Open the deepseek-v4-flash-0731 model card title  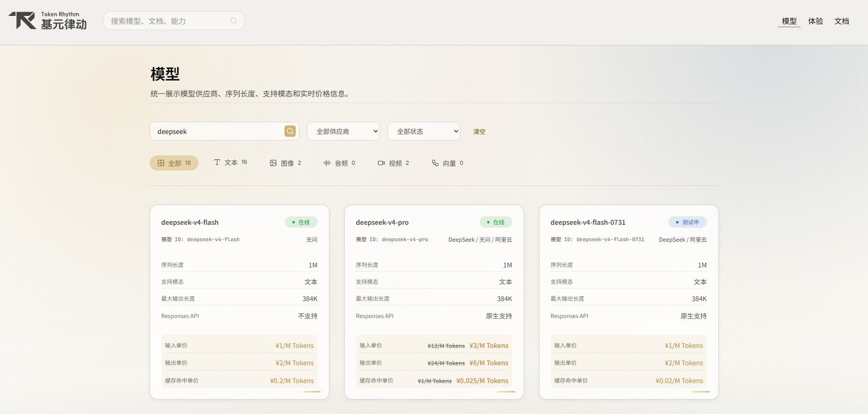pos(588,222)
